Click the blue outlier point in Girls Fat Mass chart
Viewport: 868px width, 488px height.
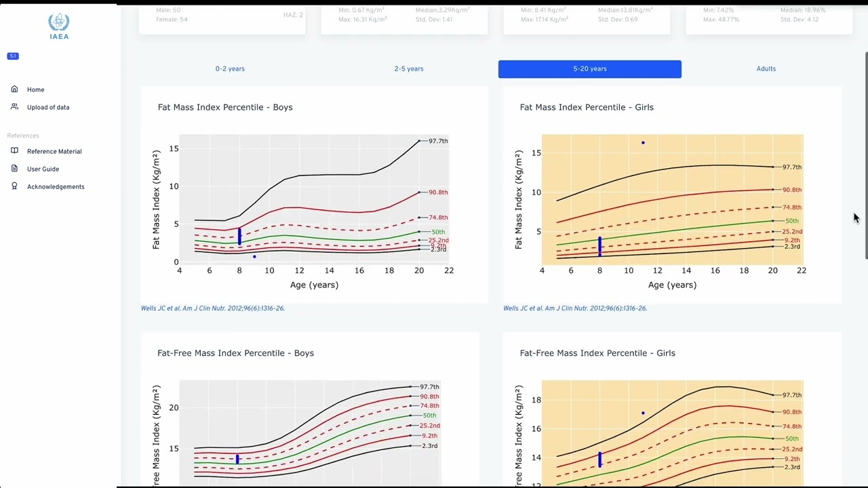(643, 143)
